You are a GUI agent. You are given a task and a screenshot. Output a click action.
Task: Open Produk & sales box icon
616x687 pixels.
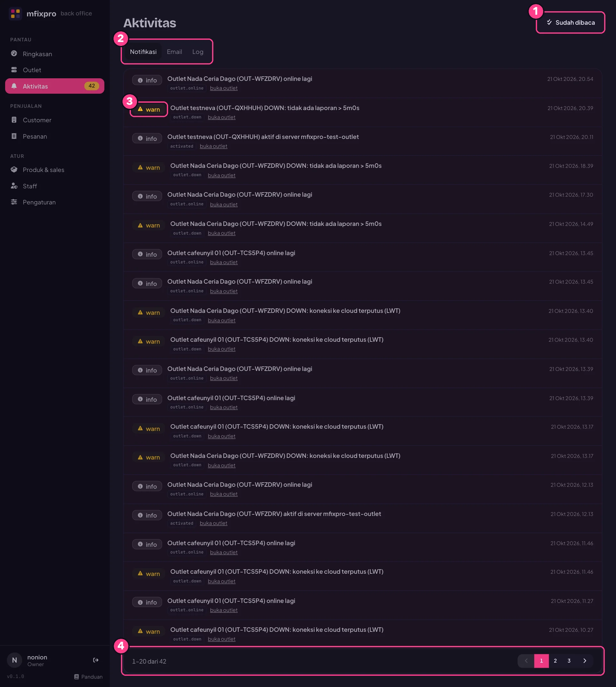pyautogui.click(x=14, y=169)
